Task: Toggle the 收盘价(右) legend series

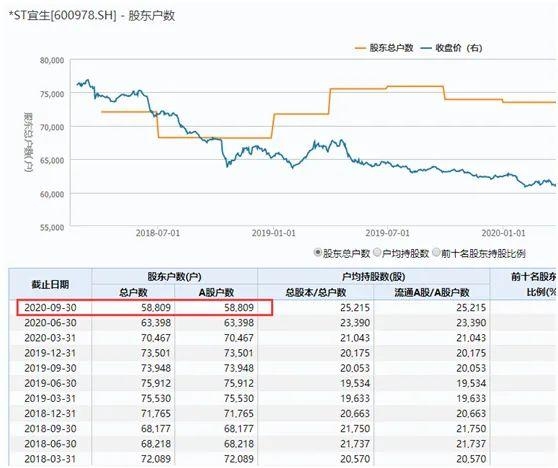Action: 451,48
